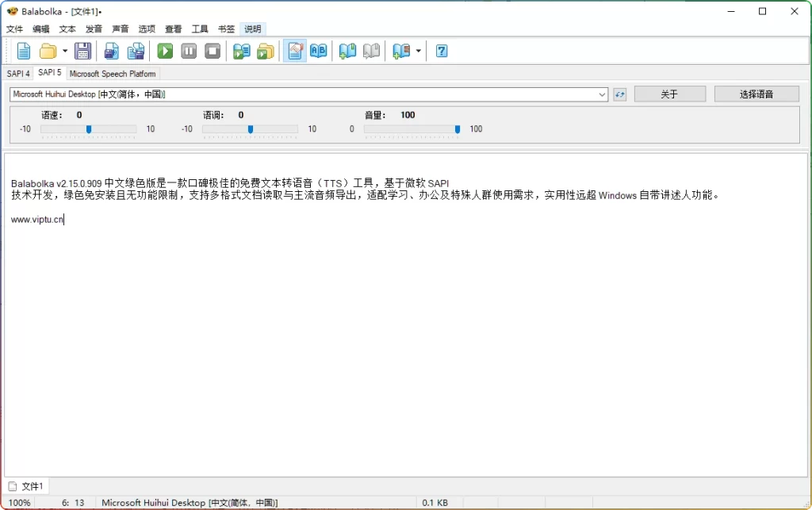Save the current document
Screen dimensions: 812x510
tap(82, 51)
